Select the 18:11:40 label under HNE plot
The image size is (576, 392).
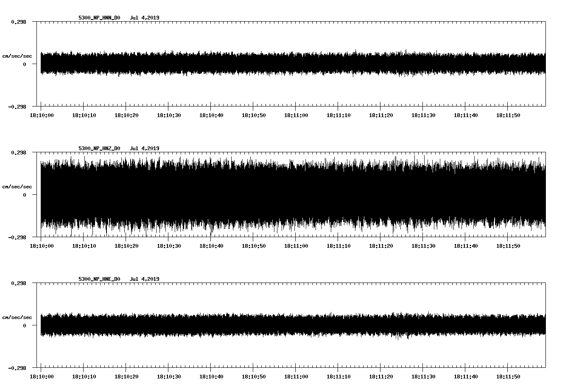466,377
